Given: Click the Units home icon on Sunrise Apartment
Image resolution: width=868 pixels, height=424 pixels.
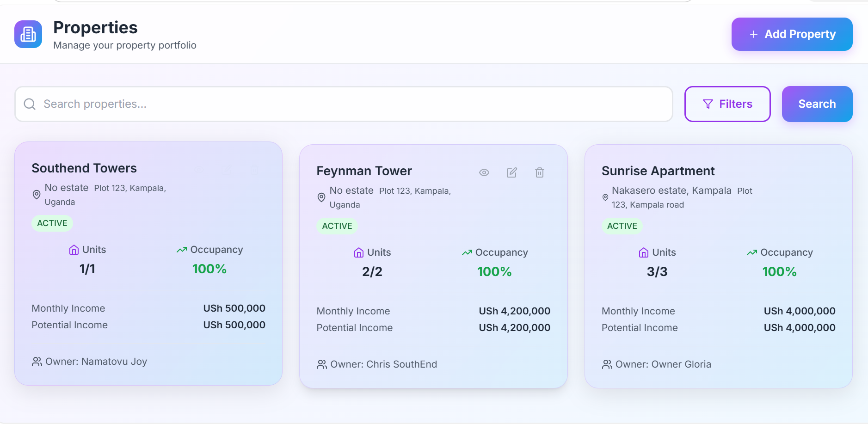Looking at the screenshot, I should pos(644,252).
